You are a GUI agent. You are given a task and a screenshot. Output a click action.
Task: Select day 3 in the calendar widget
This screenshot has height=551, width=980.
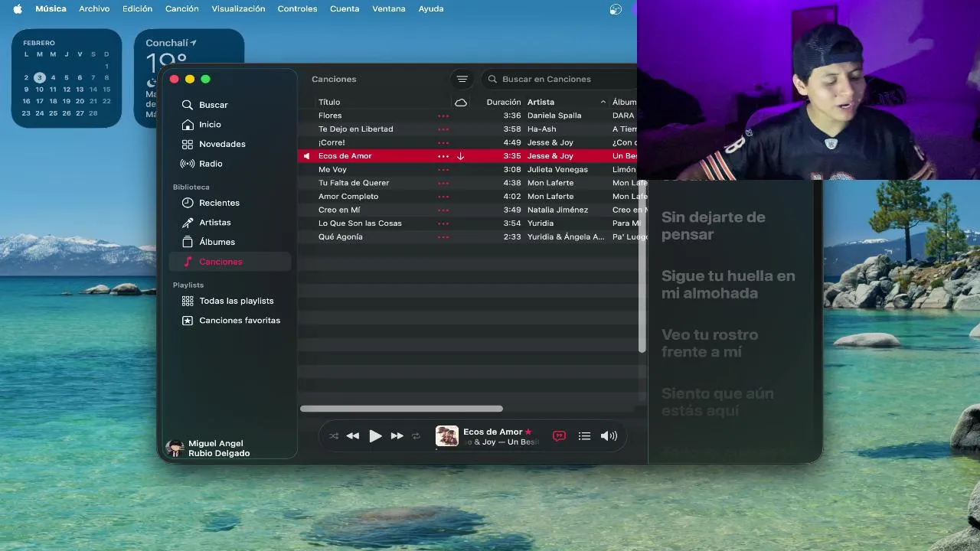point(40,77)
